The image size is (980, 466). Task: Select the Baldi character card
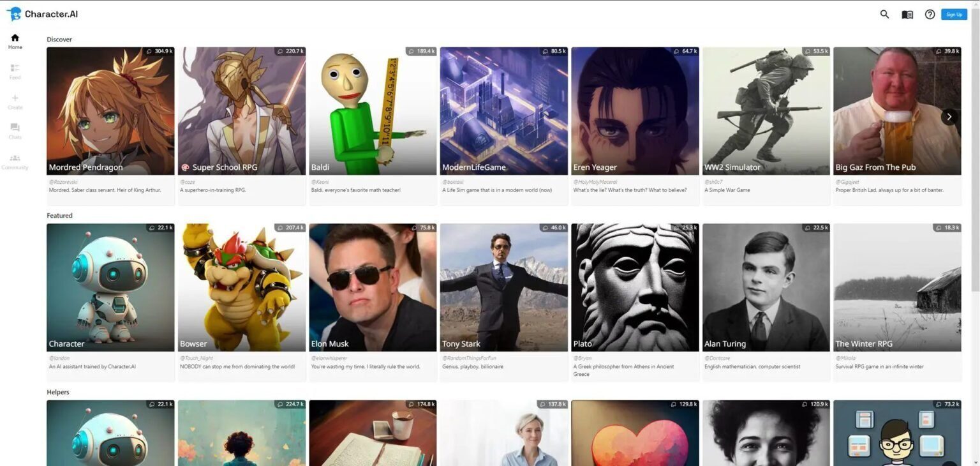coord(373,126)
